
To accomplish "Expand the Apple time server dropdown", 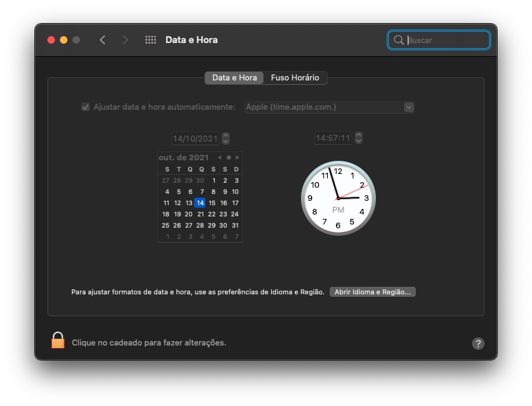I will tap(408, 107).
